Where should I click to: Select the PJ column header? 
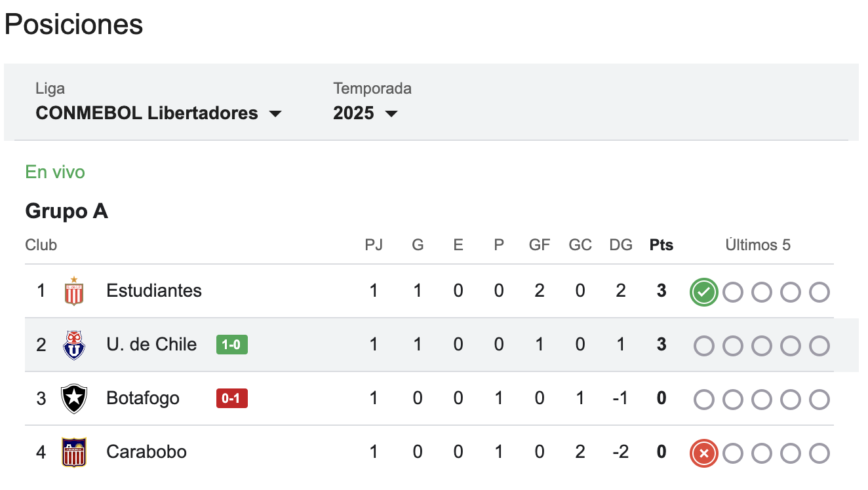[x=374, y=244]
